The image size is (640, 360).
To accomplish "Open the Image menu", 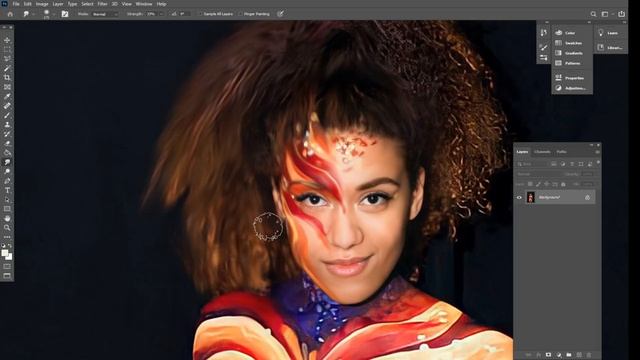I will (x=42, y=4).
